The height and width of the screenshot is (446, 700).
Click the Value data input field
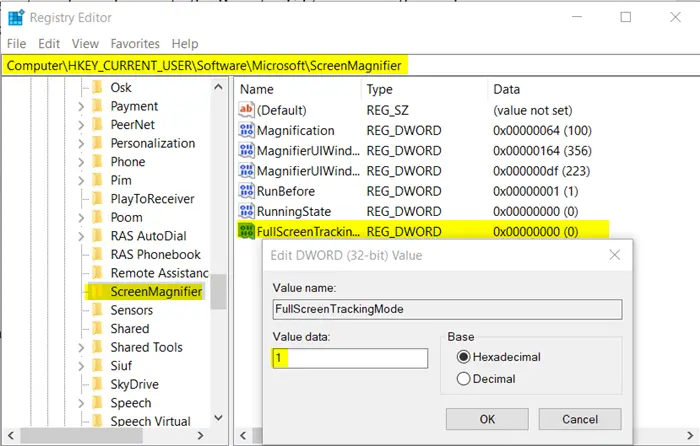[x=350, y=358]
